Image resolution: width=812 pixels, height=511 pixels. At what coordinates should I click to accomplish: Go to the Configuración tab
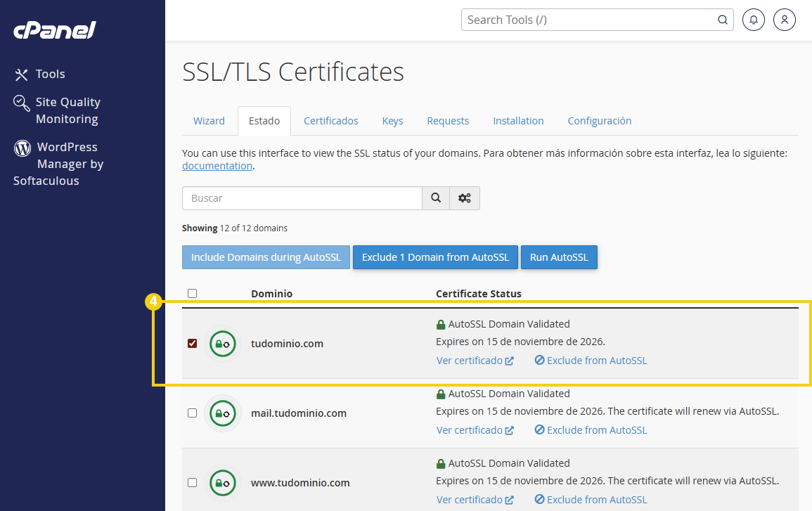pyautogui.click(x=600, y=121)
